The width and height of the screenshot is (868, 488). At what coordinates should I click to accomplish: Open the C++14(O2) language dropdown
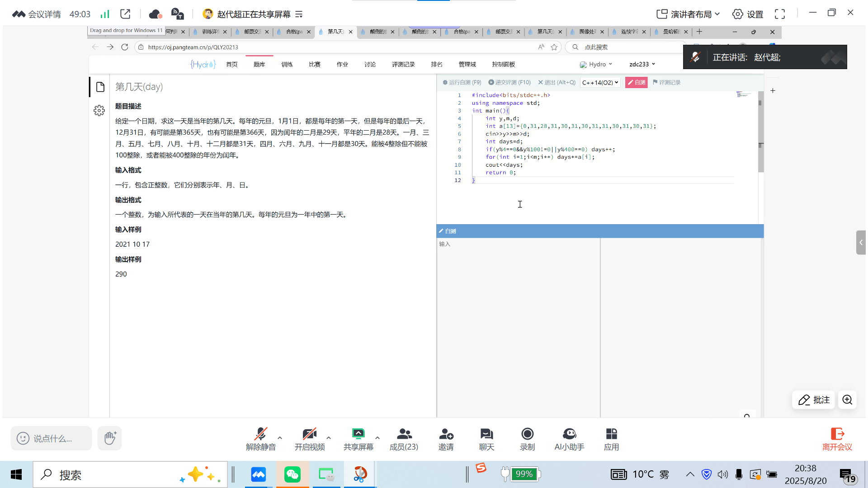coord(600,83)
